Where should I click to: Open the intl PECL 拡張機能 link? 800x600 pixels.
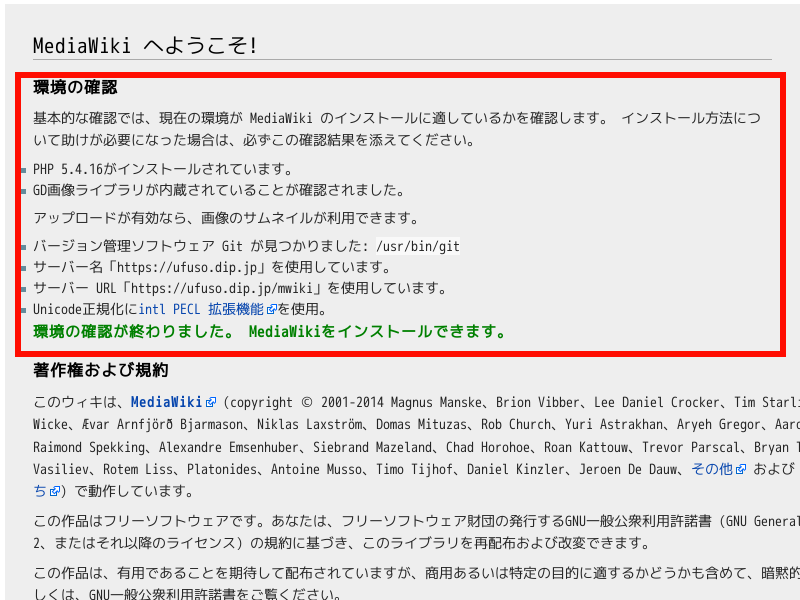(x=200, y=310)
